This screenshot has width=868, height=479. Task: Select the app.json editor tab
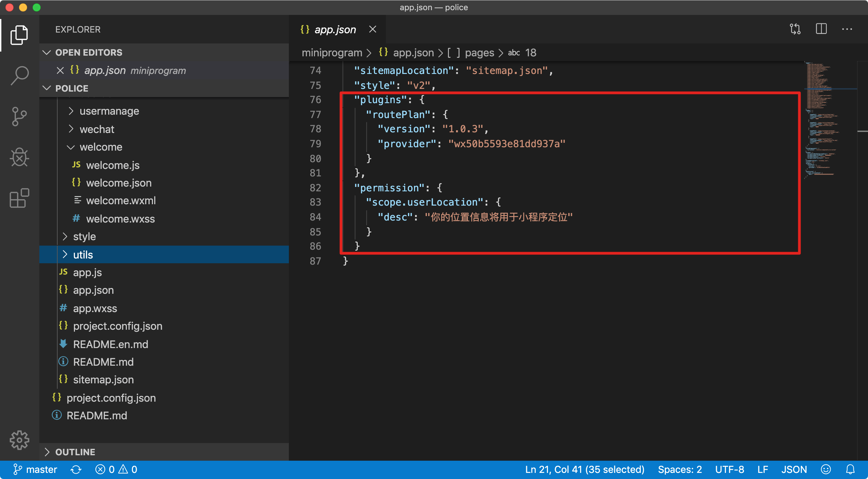point(335,30)
